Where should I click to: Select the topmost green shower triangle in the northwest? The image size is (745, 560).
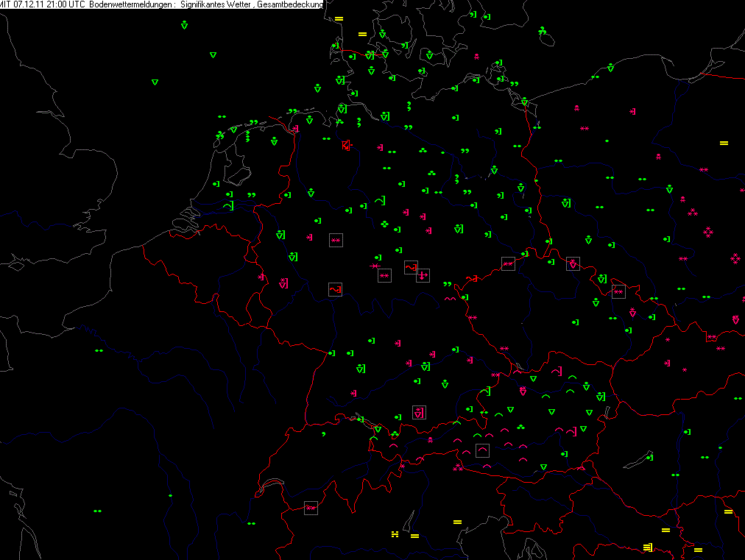pyautogui.click(x=184, y=25)
